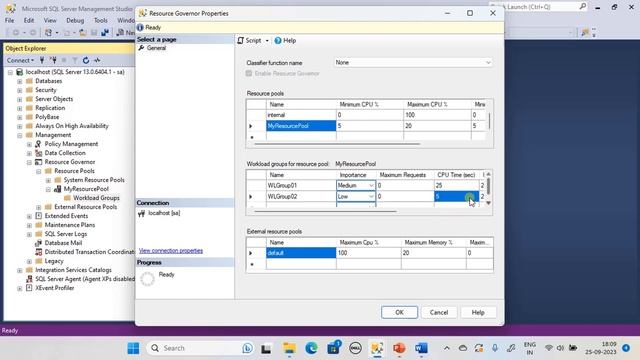The image size is (640, 360).
Task: Open the Importance dropdown for WLGroup02
Action: [371, 197]
